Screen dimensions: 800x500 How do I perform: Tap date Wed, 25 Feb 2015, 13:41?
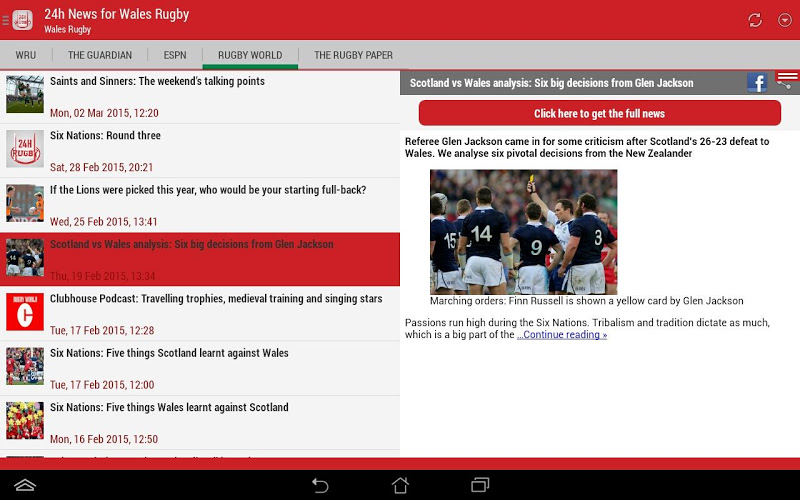click(x=104, y=221)
